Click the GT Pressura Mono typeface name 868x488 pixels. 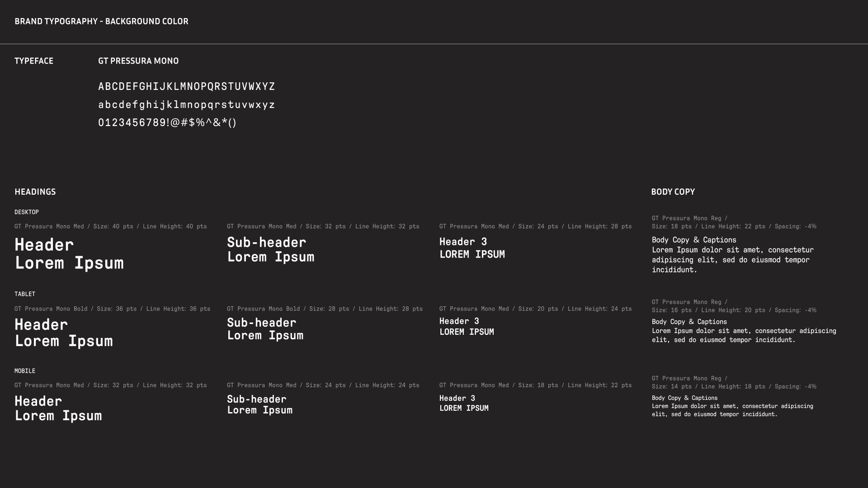(x=138, y=61)
